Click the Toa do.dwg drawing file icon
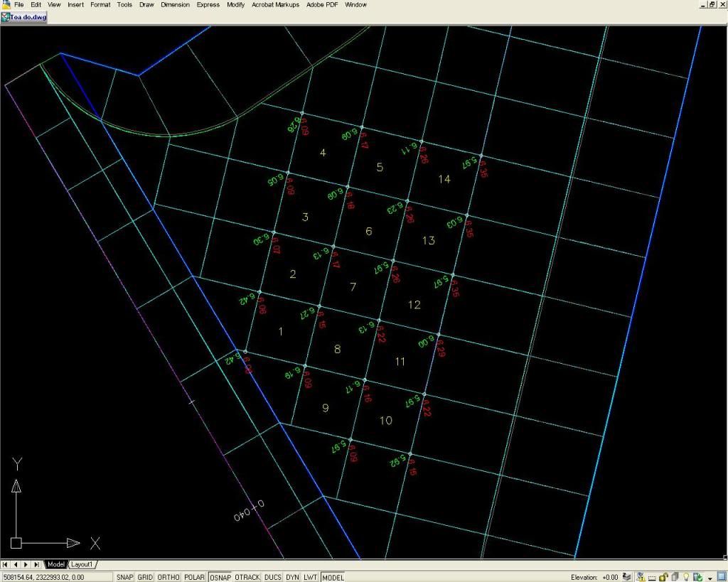Screen dimensions: 728x582 (x=5, y=17)
